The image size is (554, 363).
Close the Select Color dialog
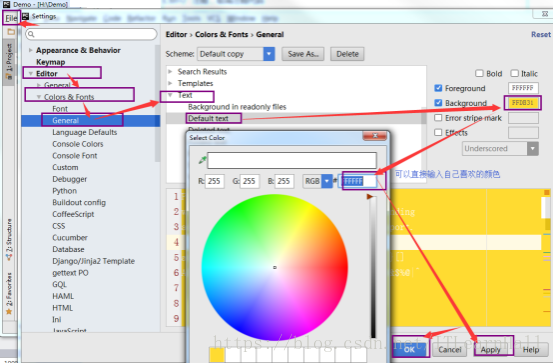pyautogui.click(x=375, y=136)
